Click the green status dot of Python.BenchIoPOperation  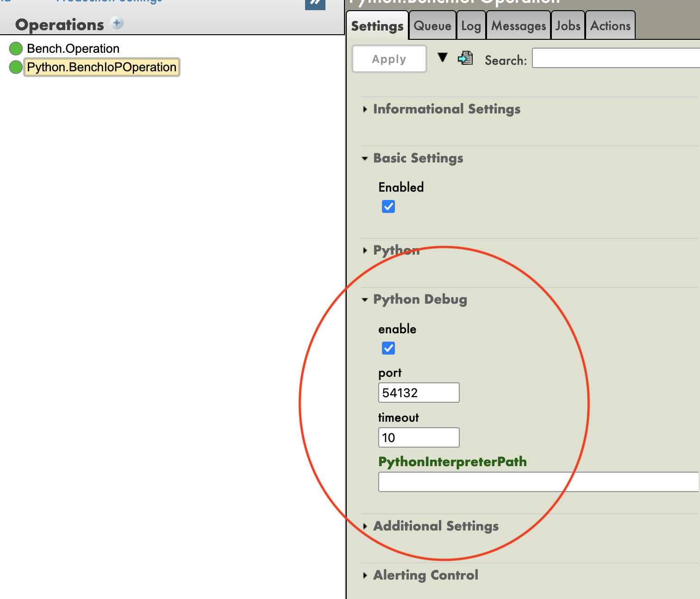click(x=16, y=67)
